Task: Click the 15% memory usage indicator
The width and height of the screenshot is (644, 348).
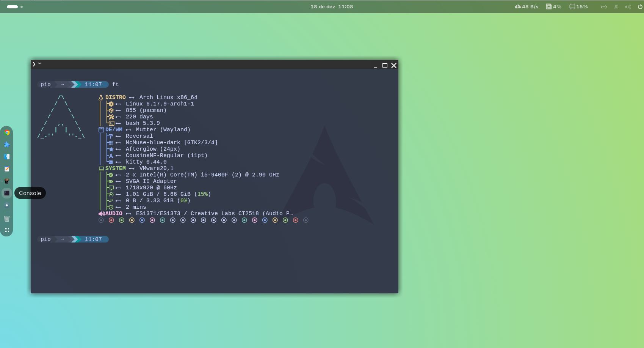Action: 578,6
